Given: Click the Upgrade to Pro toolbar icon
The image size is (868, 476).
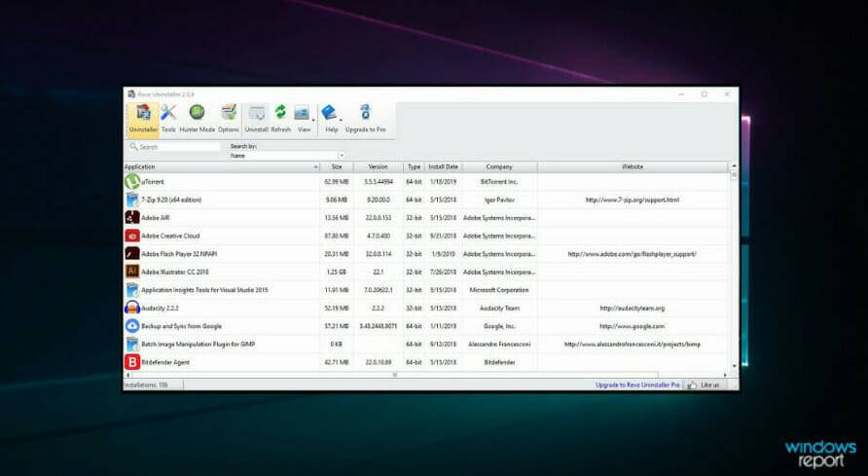Looking at the screenshot, I should click(365, 119).
